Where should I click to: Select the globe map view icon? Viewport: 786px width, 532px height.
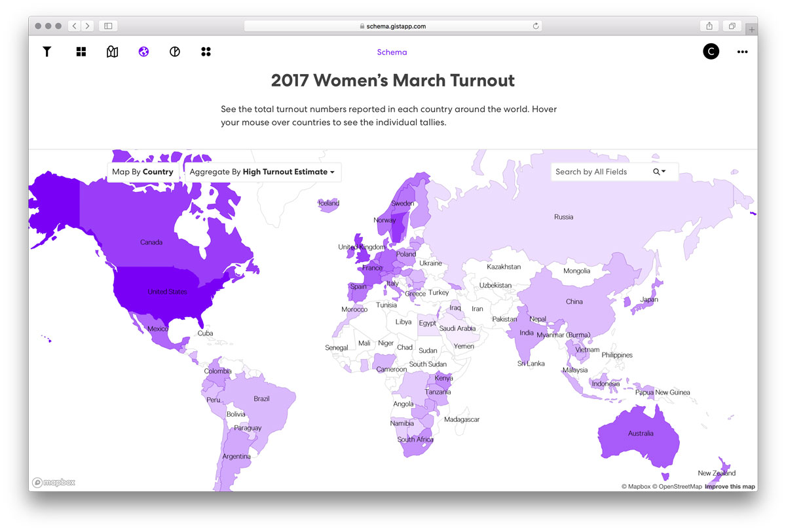click(143, 52)
